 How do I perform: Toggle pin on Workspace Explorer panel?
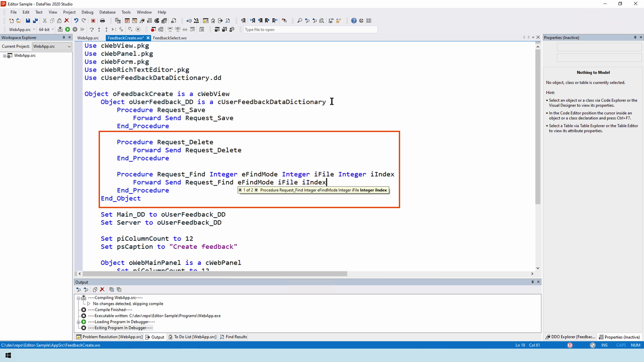64,38
